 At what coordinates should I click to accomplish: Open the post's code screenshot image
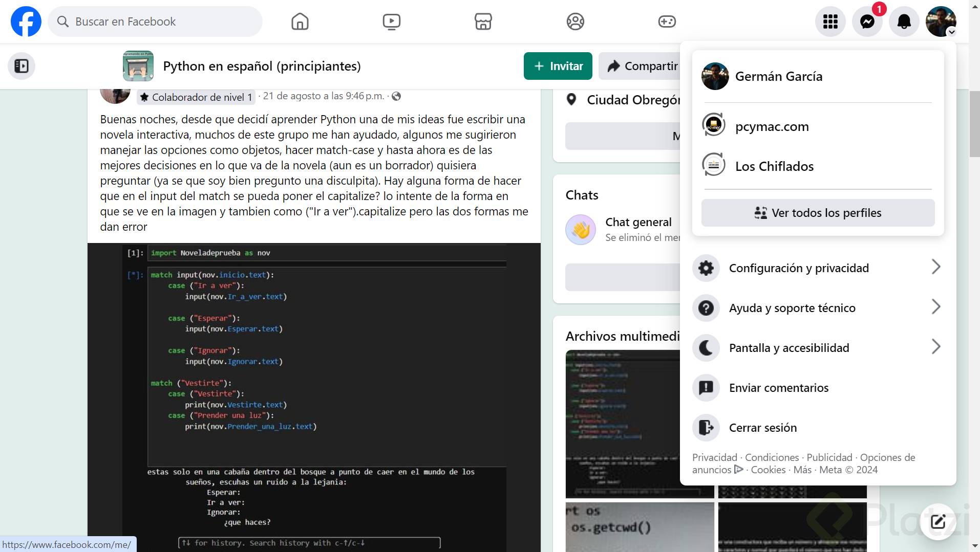click(314, 398)
